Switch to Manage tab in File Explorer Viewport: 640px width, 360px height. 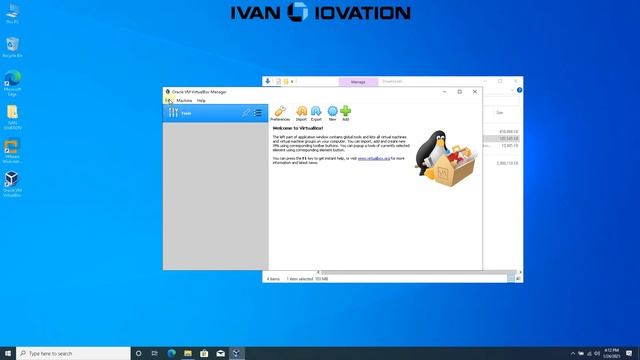click(358, 82)
